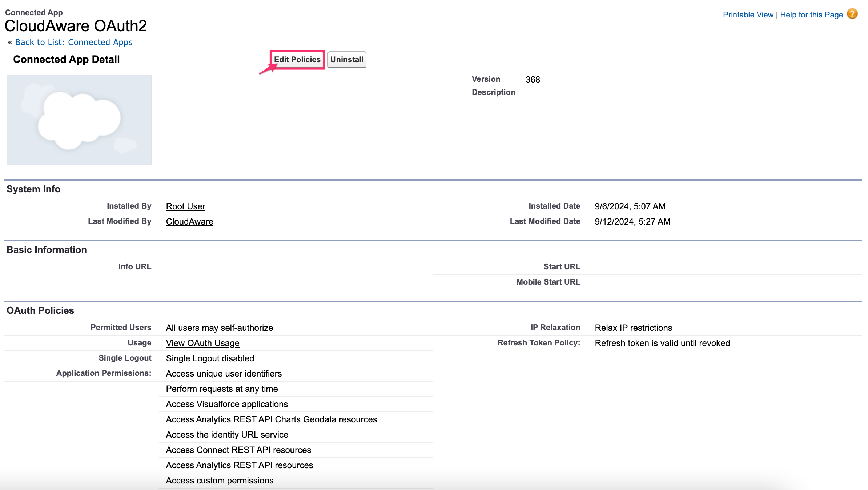Click the refresh token policy value text
Screen dimensions: 868x490
point(662,343)
